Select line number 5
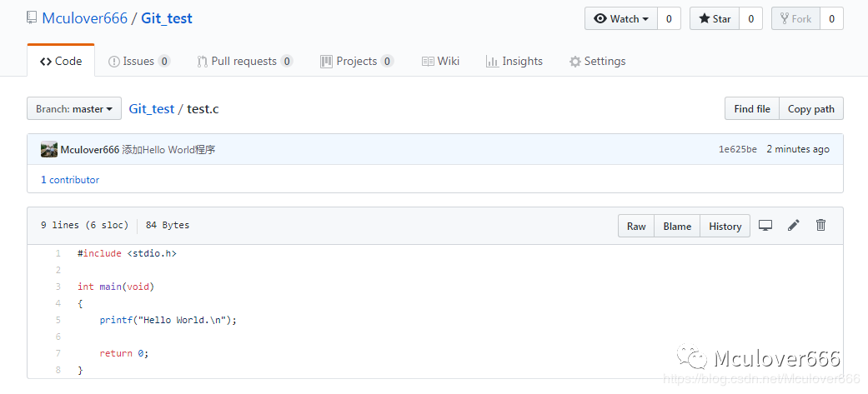 click(x=58, y=320)
